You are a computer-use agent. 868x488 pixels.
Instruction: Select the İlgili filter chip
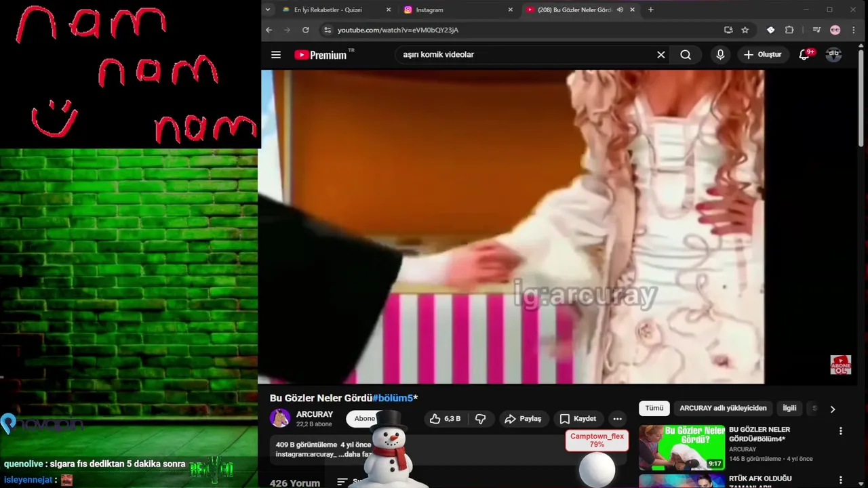pos(789,408)
